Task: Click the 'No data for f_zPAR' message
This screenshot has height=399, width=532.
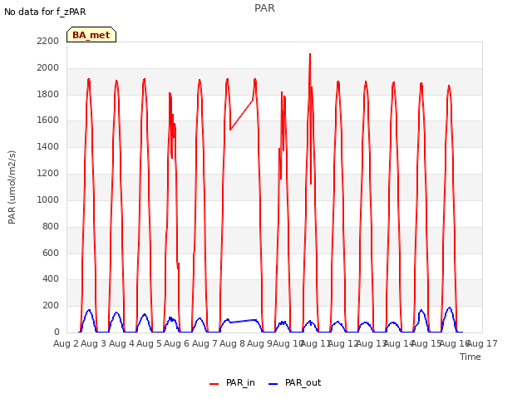Action: point(45,12)
